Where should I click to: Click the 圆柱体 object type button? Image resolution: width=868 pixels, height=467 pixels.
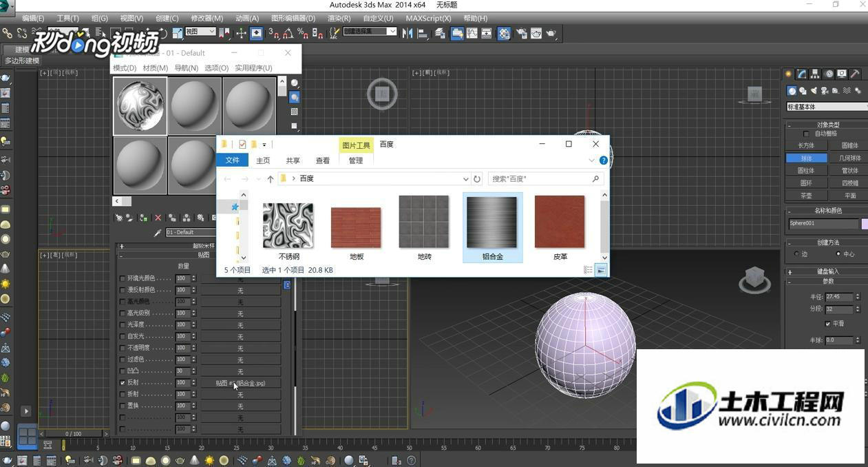tap(806, 170)
